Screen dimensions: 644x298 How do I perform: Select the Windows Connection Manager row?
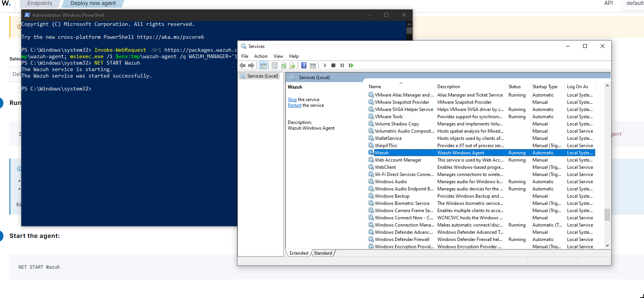[481, 225]
